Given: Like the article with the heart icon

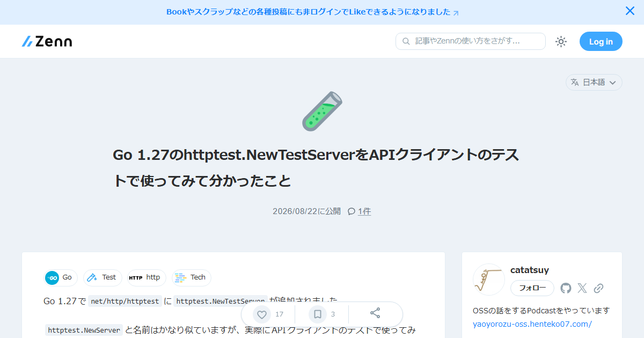Looking at the screenshot, I should pos(262,314).
